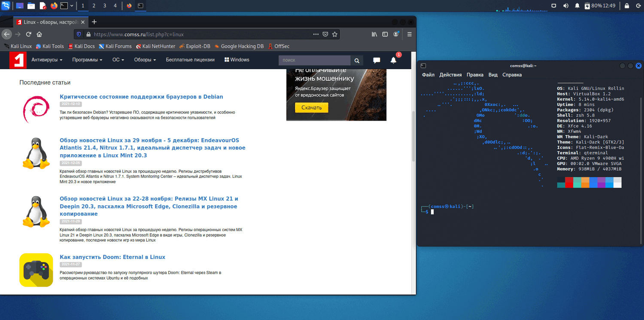Open the display icon in the system tray
644x320 pixels.
tap(554, 6)
